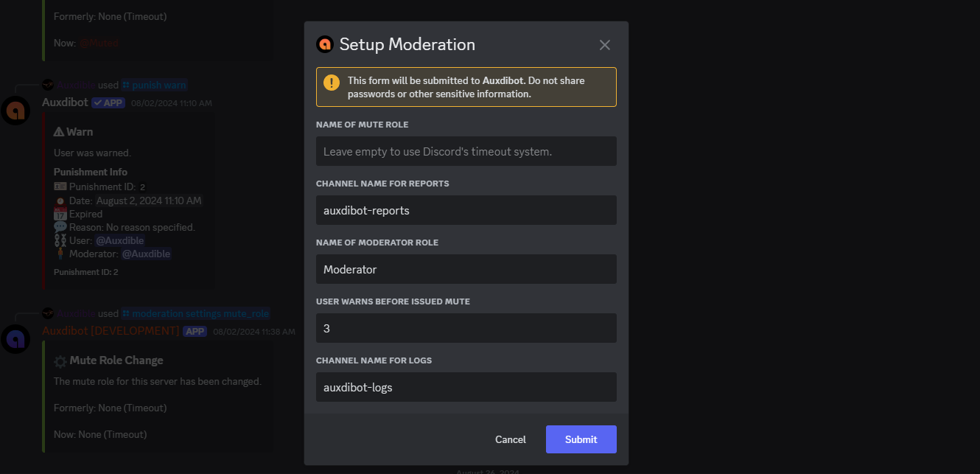Submit the moderation setup form
The height and width of the screenshot is (474, 980).
pos(581,439)
